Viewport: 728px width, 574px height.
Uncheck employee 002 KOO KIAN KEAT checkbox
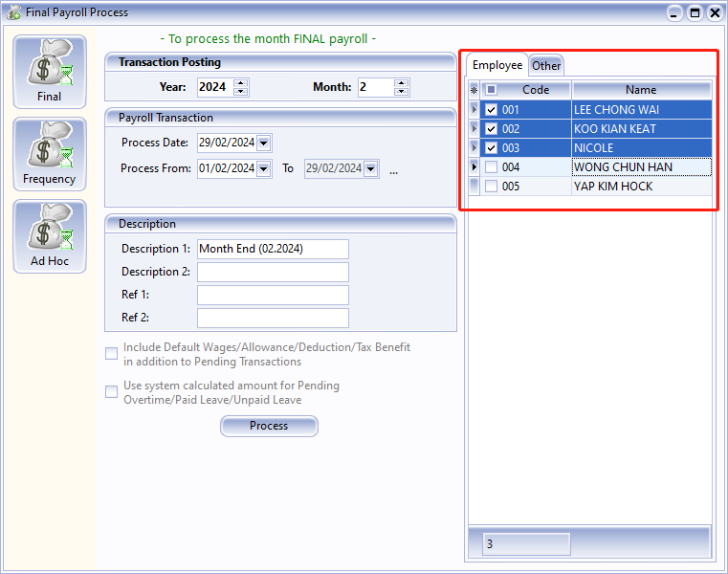pyautogui.click(x=491, y=129)
